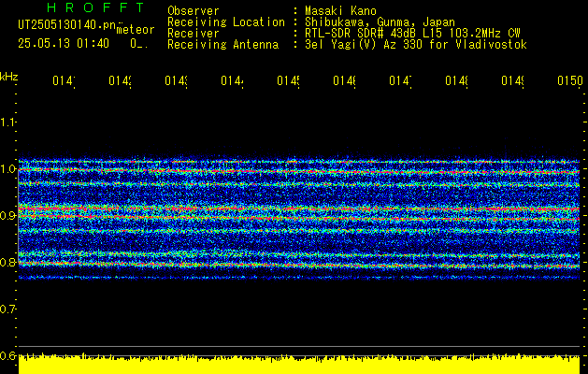Click the date stamp 25.05.13 01:40

tap(64, 44)
